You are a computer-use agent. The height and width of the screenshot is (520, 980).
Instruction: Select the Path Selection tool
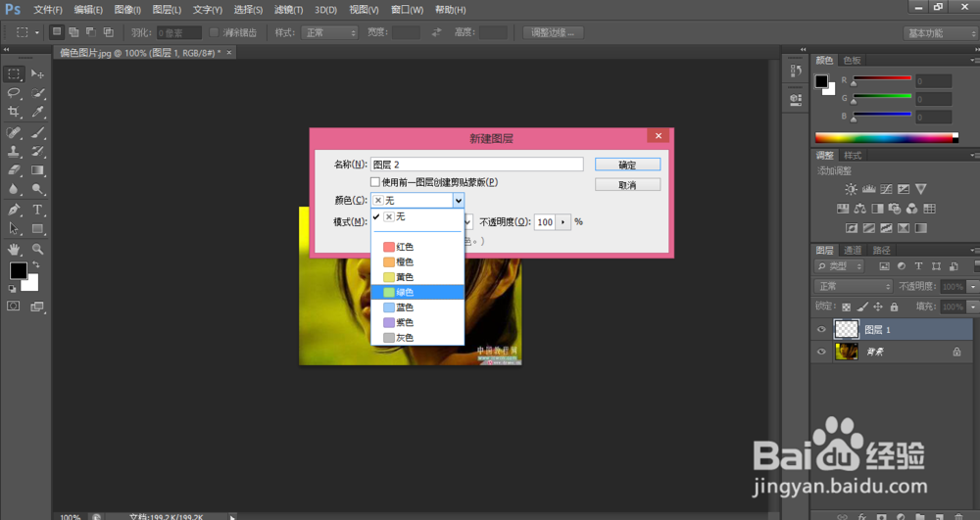click(13, 228)
